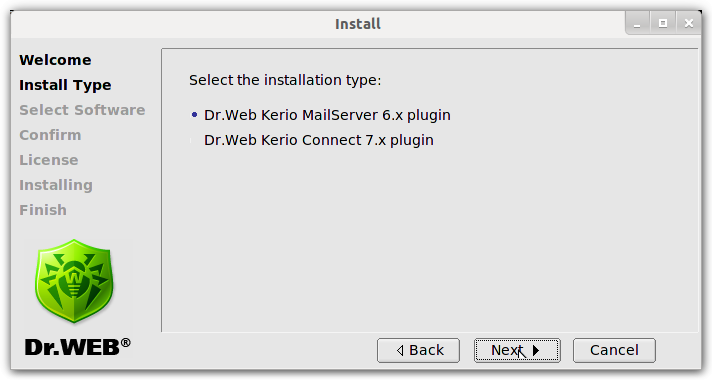712x380 pixels.
Task: Select the Kerio MailServer 6.x plugin radio
Action: coord(194,115)
